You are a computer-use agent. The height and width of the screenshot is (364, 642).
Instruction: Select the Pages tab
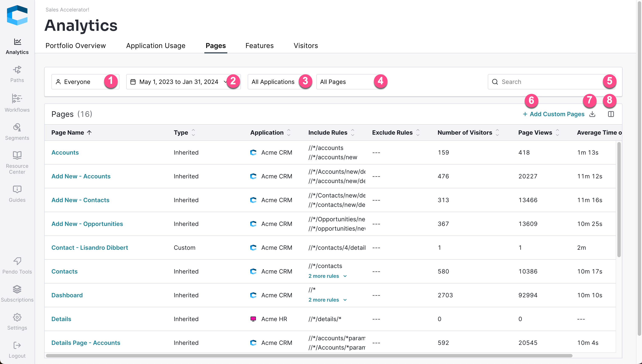(216, 45)
